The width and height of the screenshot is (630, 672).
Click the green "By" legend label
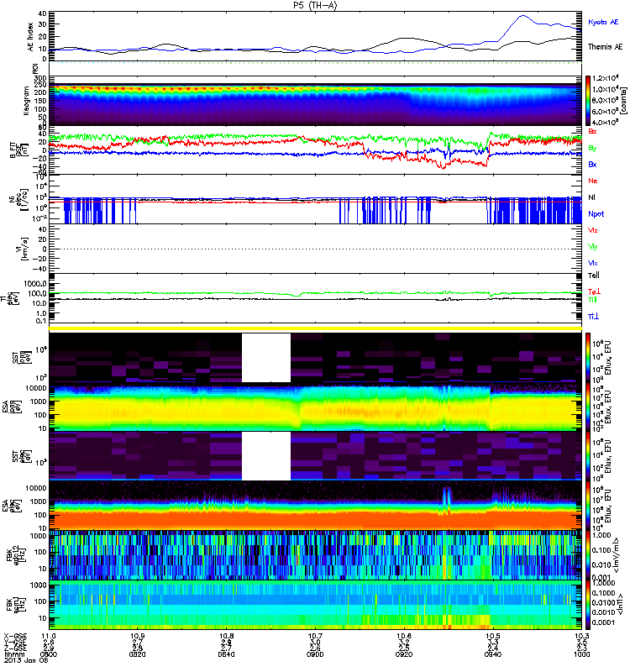pos(592,148)
